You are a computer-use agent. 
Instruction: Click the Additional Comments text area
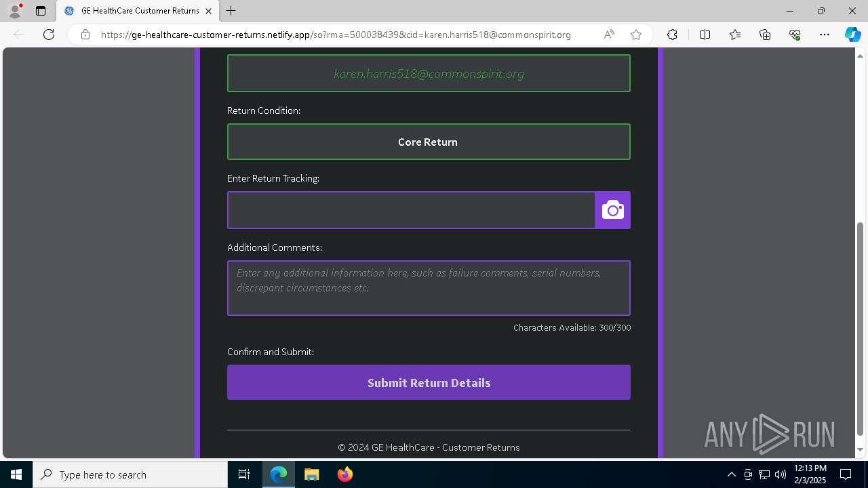coord(429,288)
